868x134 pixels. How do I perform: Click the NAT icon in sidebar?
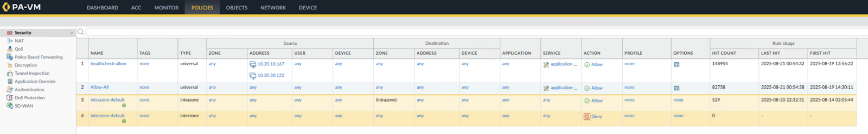(9, 41)
